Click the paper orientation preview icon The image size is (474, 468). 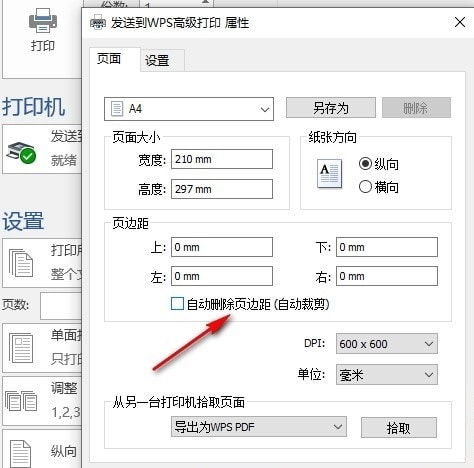(x=329, y=174)
